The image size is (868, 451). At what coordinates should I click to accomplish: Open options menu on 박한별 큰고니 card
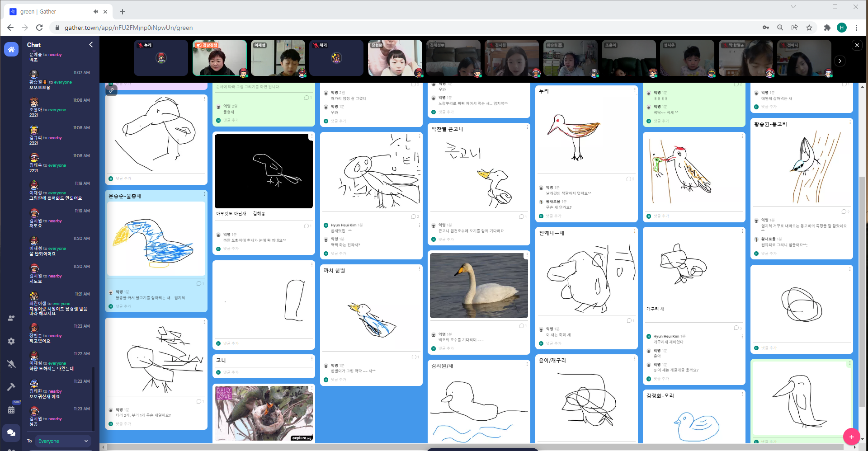(x=527, y=128)
